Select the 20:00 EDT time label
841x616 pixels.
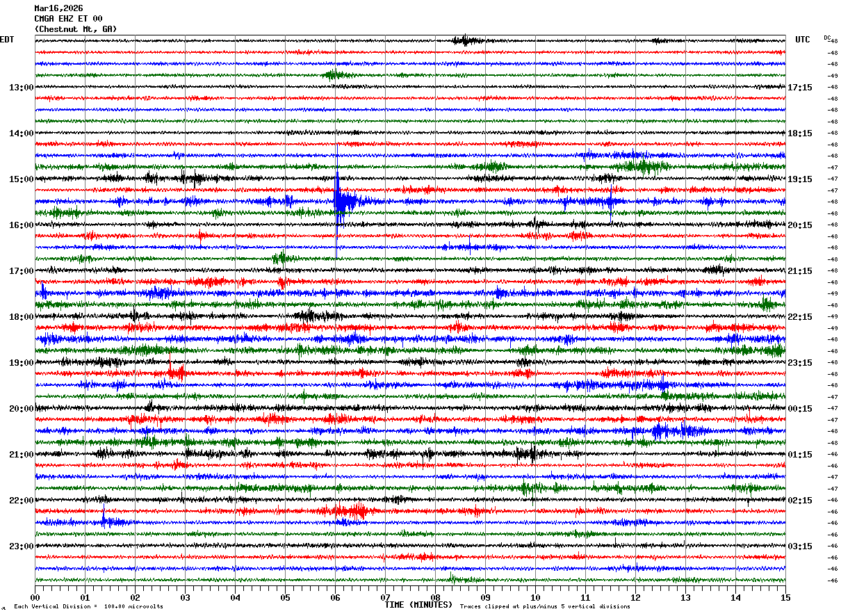point(22,408)
